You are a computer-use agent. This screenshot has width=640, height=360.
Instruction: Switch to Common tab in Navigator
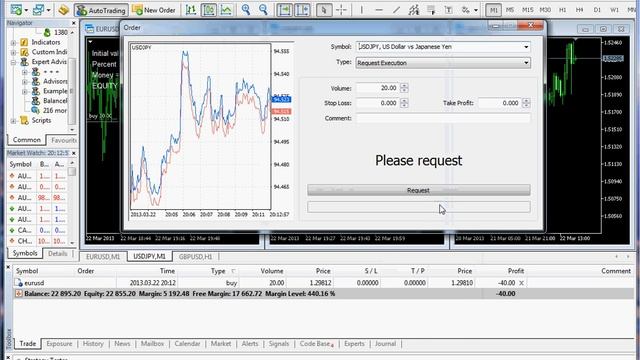27,140
